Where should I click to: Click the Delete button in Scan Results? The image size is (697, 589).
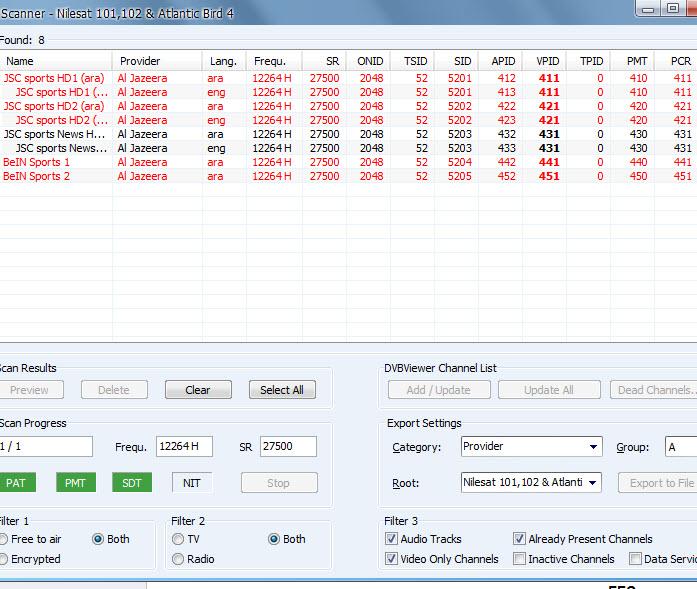click(x=114, y=390)
